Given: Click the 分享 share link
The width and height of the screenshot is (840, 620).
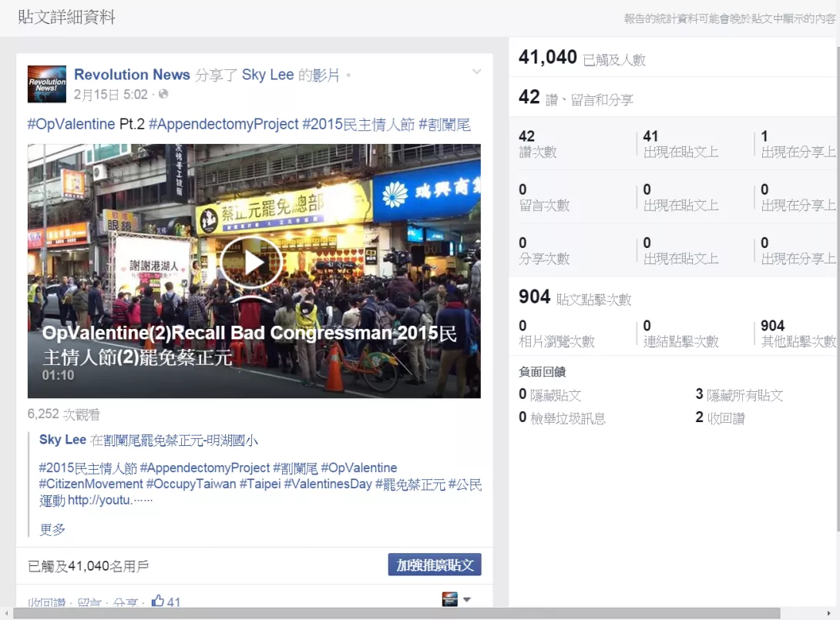Looking at the screenshot, I should (x=126, y=602).
